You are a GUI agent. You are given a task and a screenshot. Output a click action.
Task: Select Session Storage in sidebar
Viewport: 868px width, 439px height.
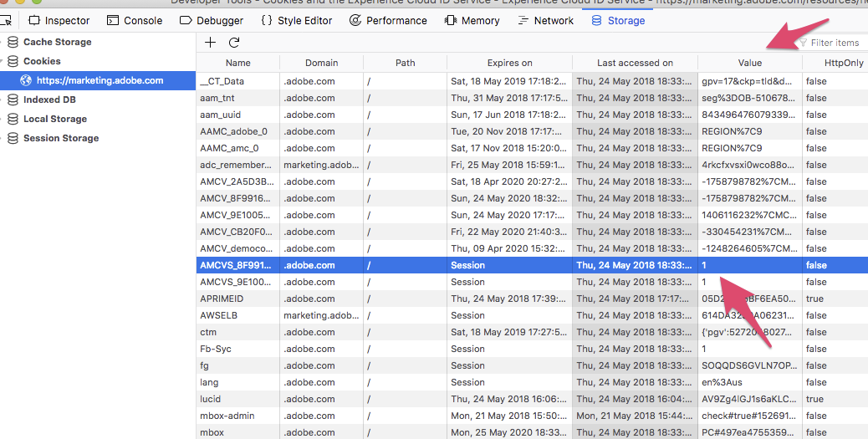tap(61, 139)
